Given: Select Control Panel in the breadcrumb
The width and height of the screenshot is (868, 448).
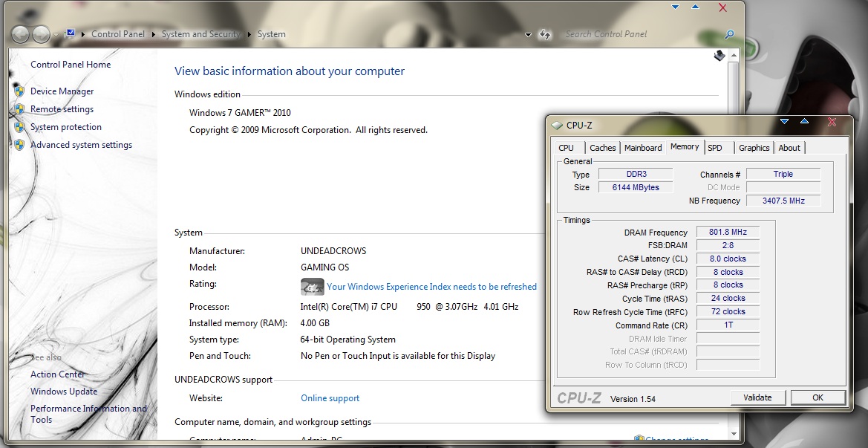Looking at the screenshot, I should [118, 34].
